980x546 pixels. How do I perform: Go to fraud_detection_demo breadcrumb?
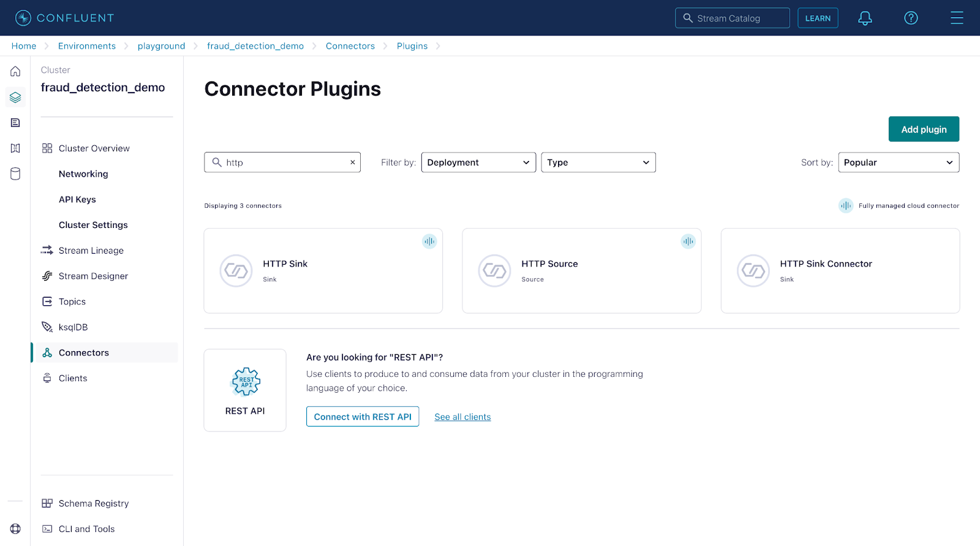[x=255, y=46]
